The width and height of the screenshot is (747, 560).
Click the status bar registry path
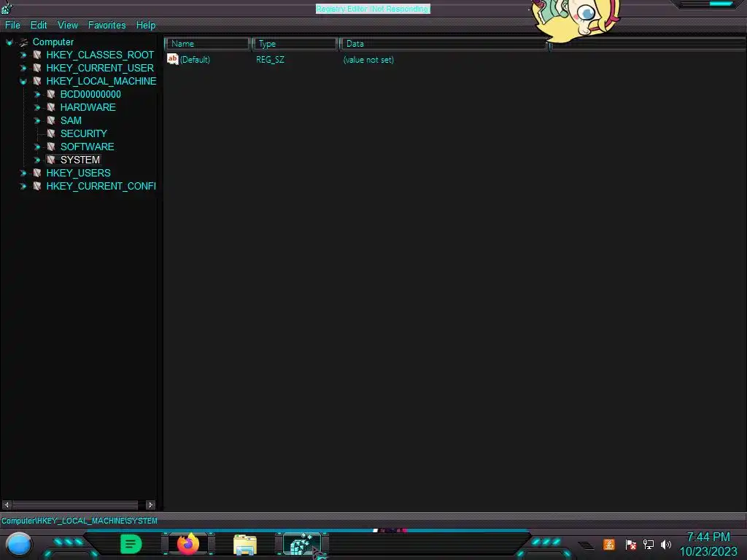pos(79,521)
